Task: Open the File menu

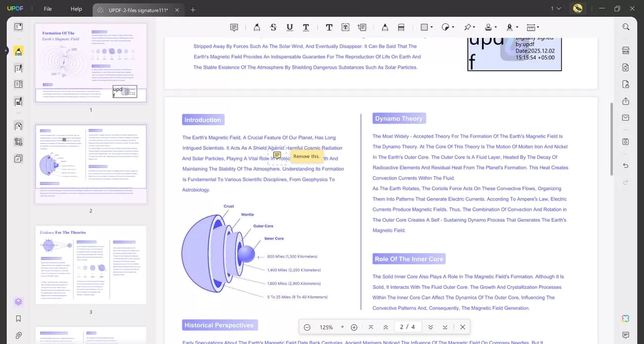Action: 48,8
